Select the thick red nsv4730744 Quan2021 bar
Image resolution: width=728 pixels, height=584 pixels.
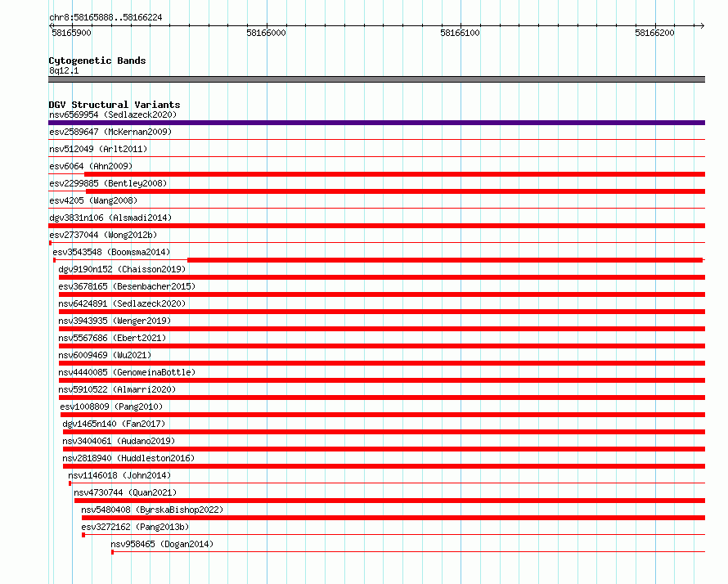coord(389,501)
